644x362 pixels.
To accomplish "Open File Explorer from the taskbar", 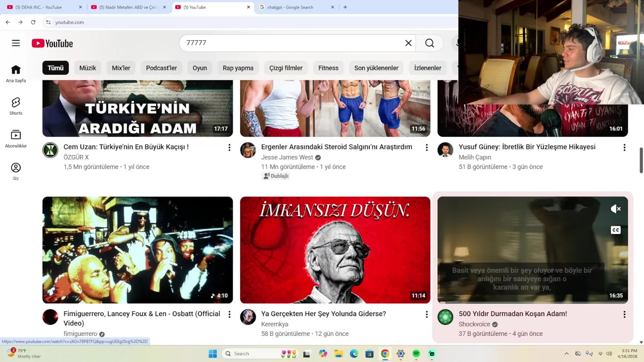I will (x=339, y=353).
